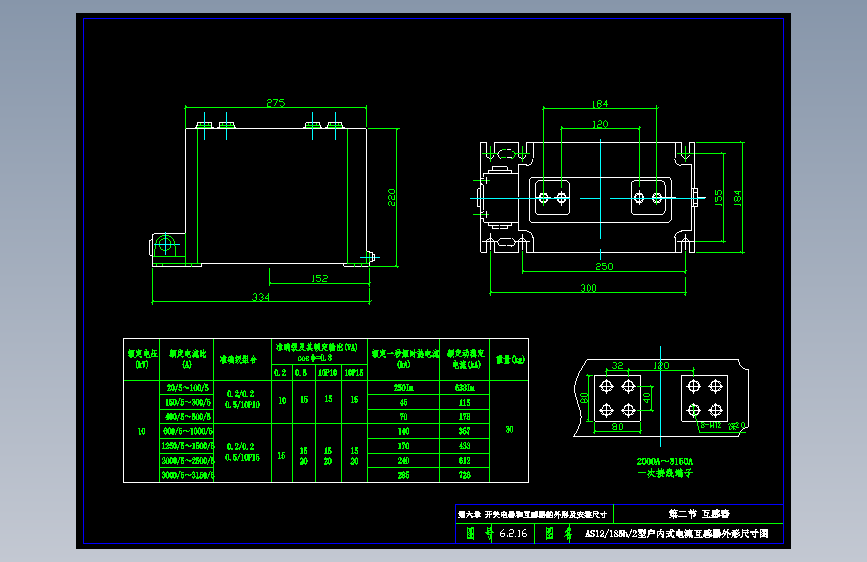Click the 第二节 互感器 title cell
Image resolution: width=867 pixels, height=562 pixels.
[699, 514]
